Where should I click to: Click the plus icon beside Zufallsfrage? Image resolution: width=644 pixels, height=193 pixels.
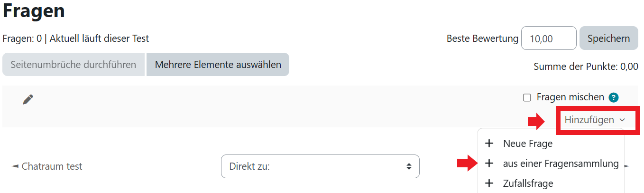489,183
